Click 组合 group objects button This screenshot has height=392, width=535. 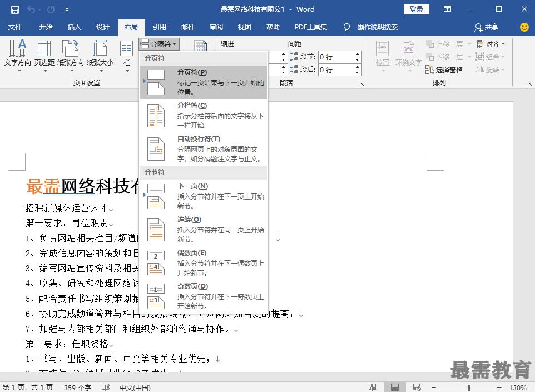489,57
